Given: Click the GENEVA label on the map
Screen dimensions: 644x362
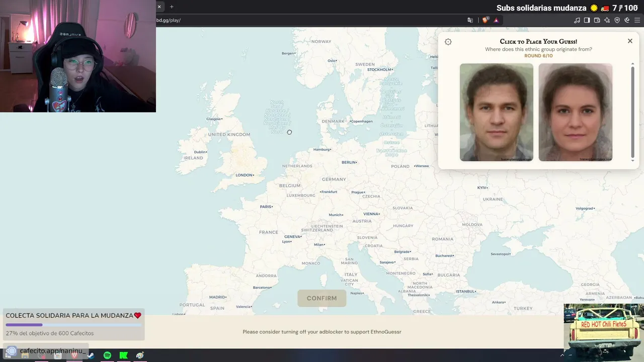Looking at the screenshot, I should 292,236.
